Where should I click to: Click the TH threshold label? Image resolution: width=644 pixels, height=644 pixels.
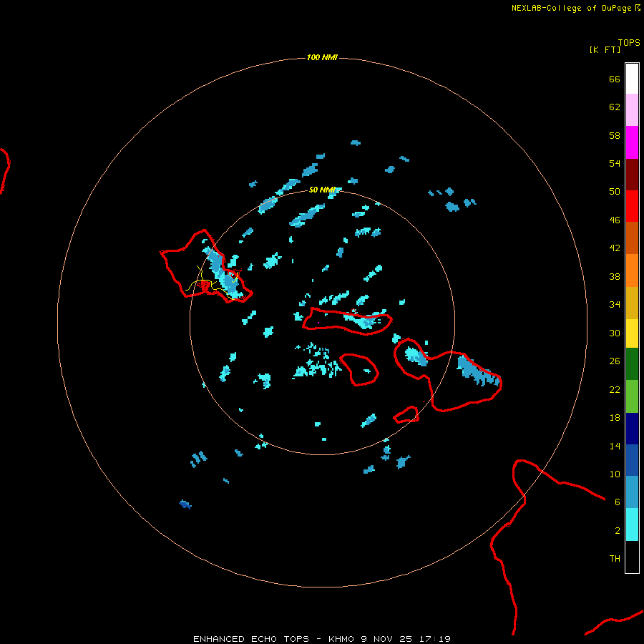coord(615,559)
